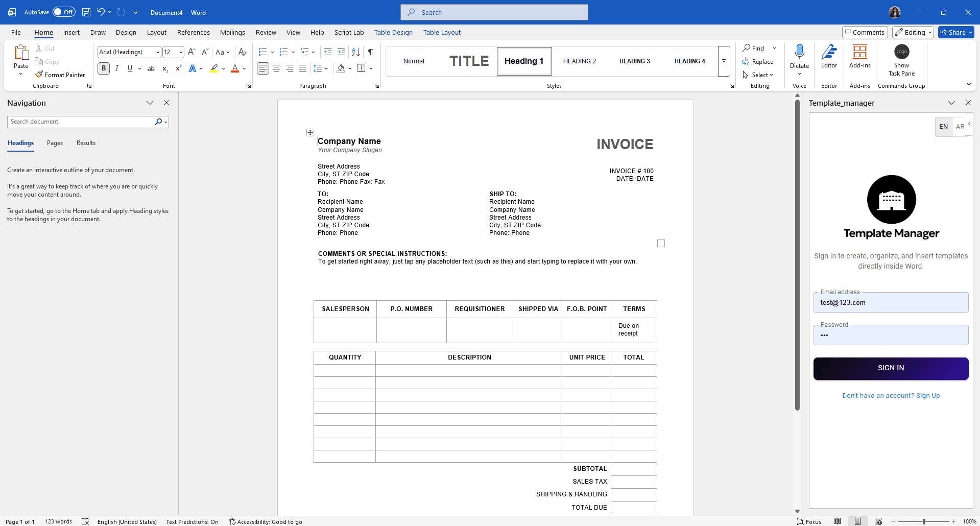Screen dimensions: 980x526
Task: Open Editing mode dropdown
Action: click(x=913, y=32)
